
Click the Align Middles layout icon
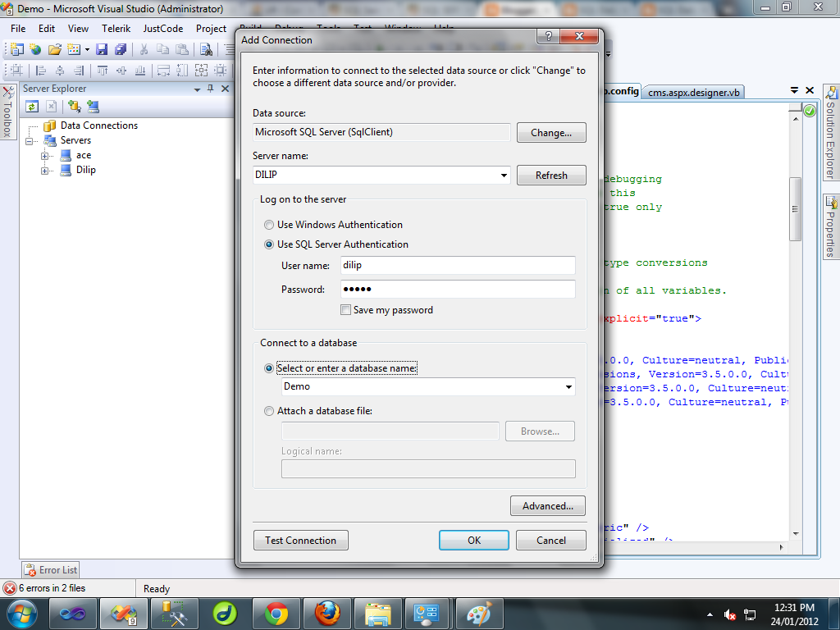pyautogui.click(x=121, y=71)
